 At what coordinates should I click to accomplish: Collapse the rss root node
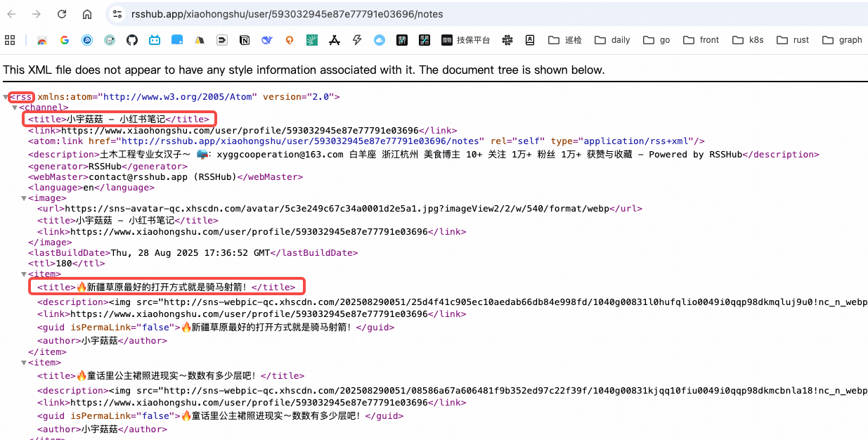(6, 97)
